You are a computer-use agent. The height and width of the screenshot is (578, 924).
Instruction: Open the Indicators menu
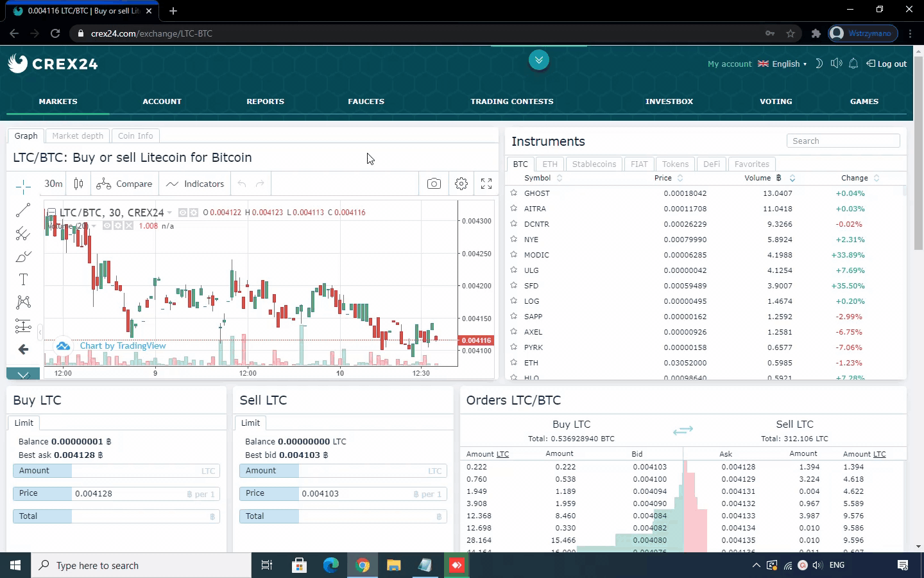point(195,184)
